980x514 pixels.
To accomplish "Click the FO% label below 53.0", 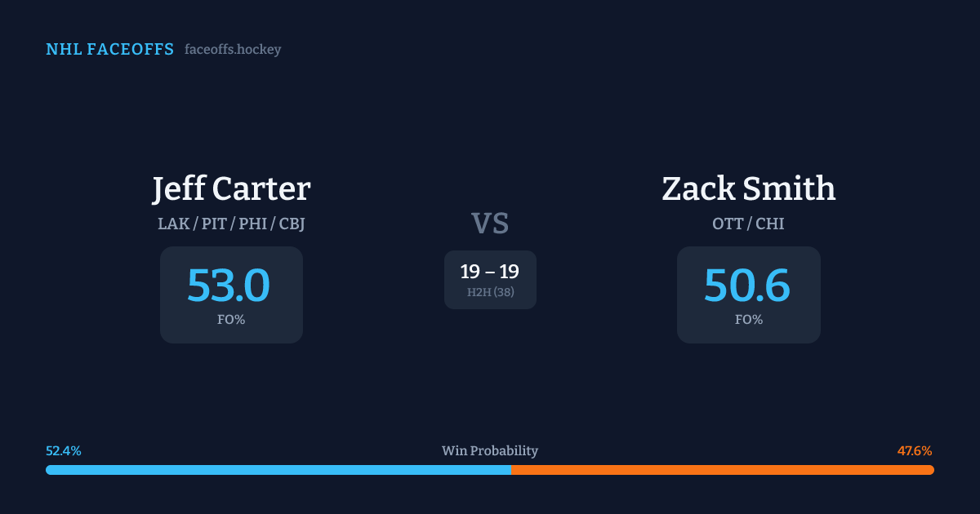I will (x=231, y=320).
